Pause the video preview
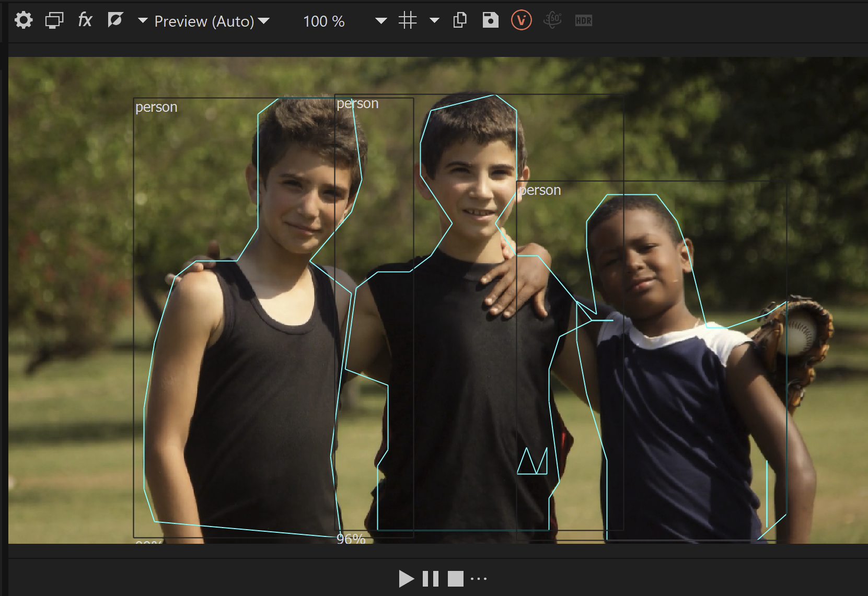The height and width of the screenshot is (596, 868). coord(431,578)
